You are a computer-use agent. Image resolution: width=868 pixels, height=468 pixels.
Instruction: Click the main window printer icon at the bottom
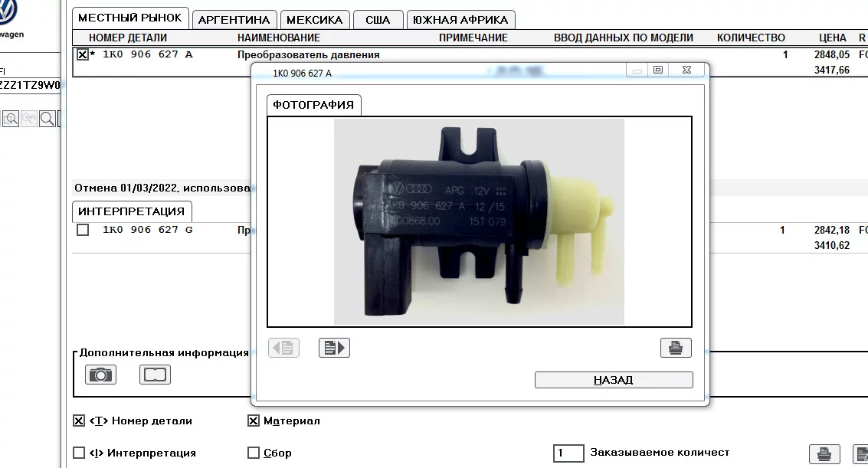824,454
